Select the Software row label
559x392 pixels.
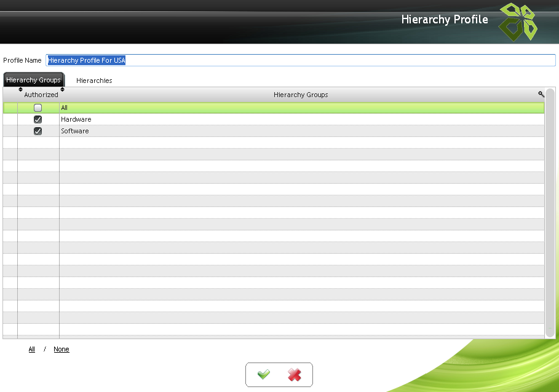tap(75, 131)
